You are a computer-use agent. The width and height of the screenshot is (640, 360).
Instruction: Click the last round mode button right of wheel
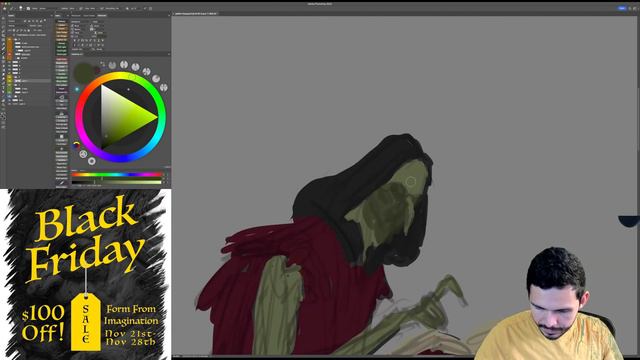[163, 87]
